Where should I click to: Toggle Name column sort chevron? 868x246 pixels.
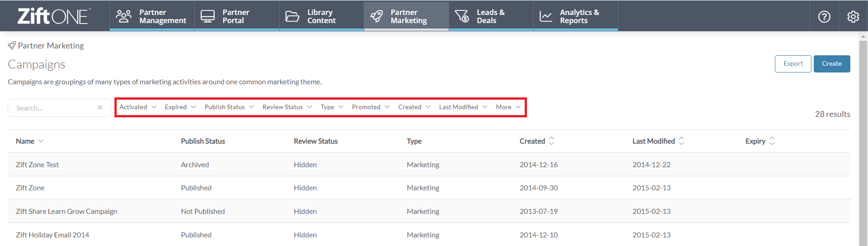(x=41, y=141)
